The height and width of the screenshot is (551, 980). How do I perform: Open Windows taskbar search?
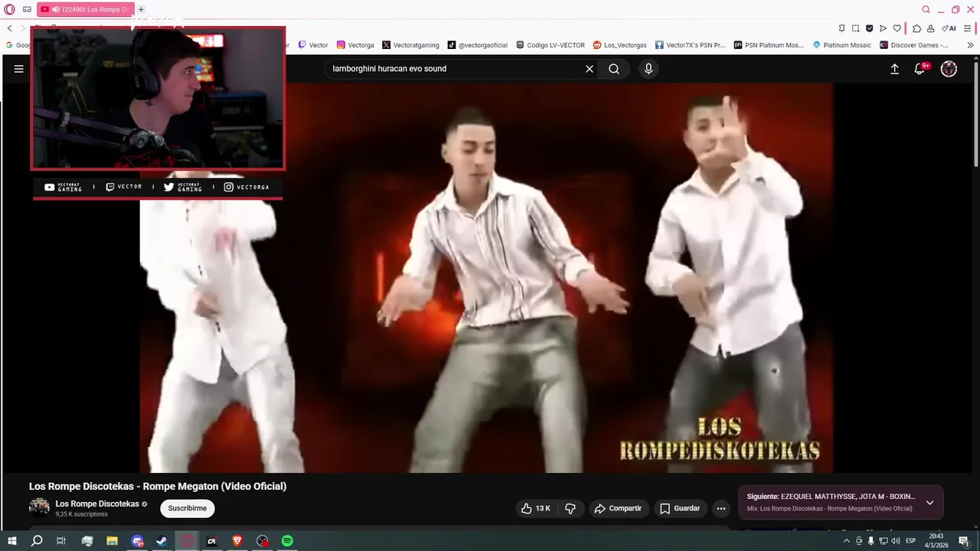(37, 541)
